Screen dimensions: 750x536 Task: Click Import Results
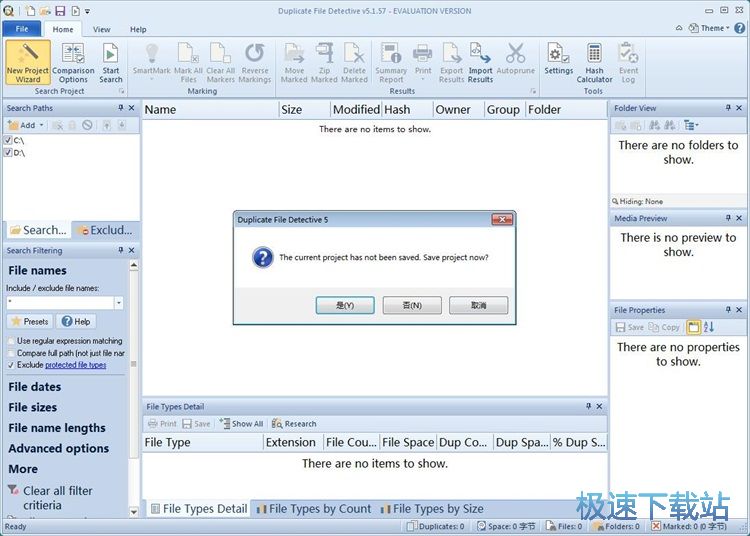click(480, 63)
